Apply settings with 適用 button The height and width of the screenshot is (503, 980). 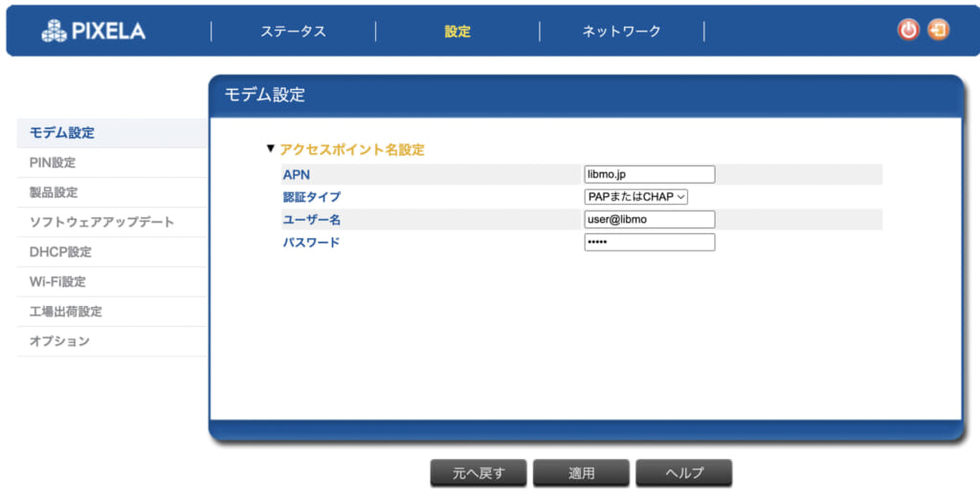[581, 473]
